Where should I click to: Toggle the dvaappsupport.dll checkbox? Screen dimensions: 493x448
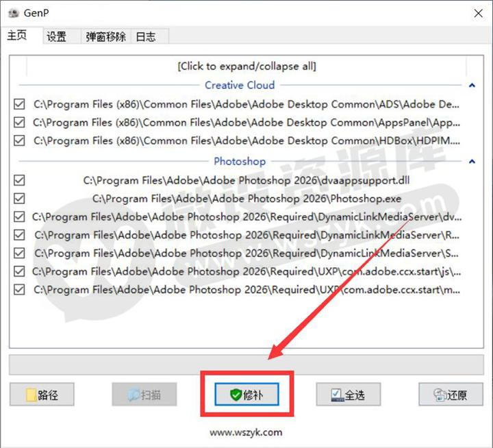click(x=19, y=180)
